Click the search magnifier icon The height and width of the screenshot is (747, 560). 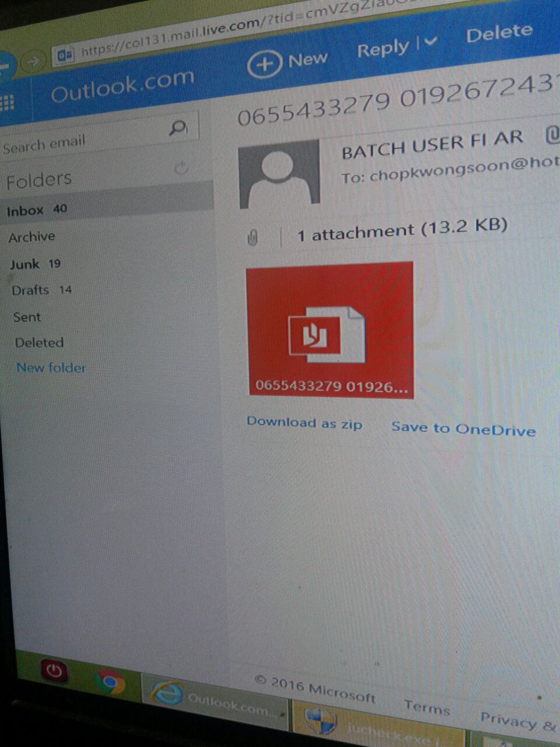(x=177, y=128)
